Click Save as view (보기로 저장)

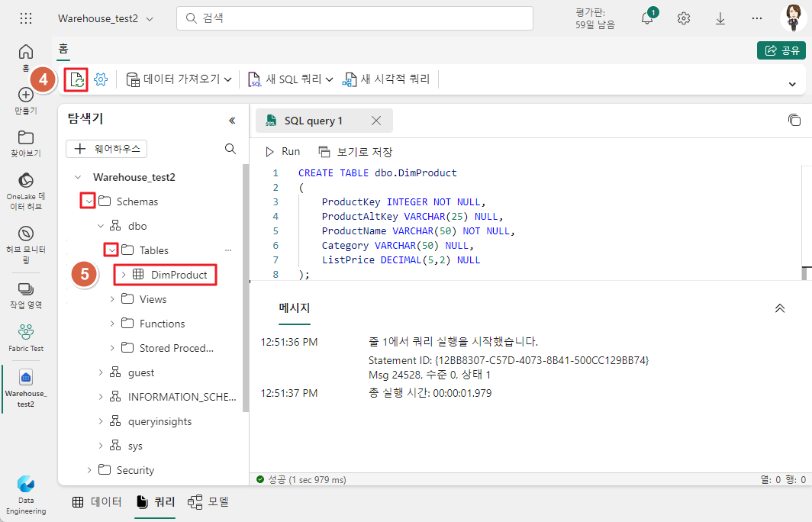click(356, 152)
